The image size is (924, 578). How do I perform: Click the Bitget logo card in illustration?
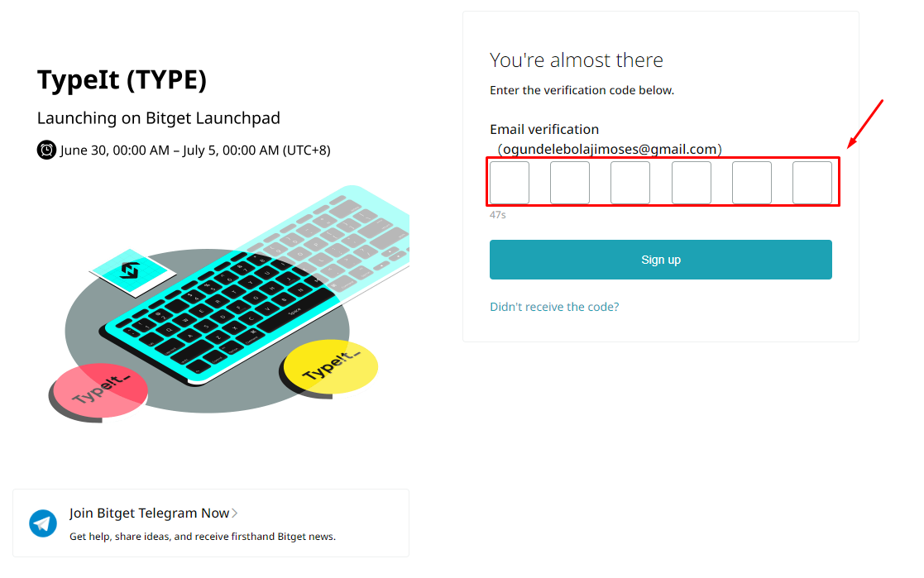[x=132, y=272]
